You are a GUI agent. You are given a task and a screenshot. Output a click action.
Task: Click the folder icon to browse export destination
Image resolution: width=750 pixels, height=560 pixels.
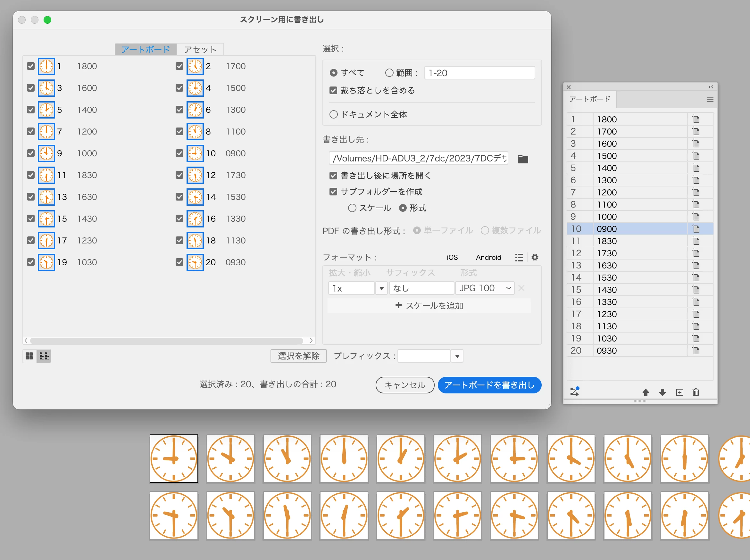522,159
